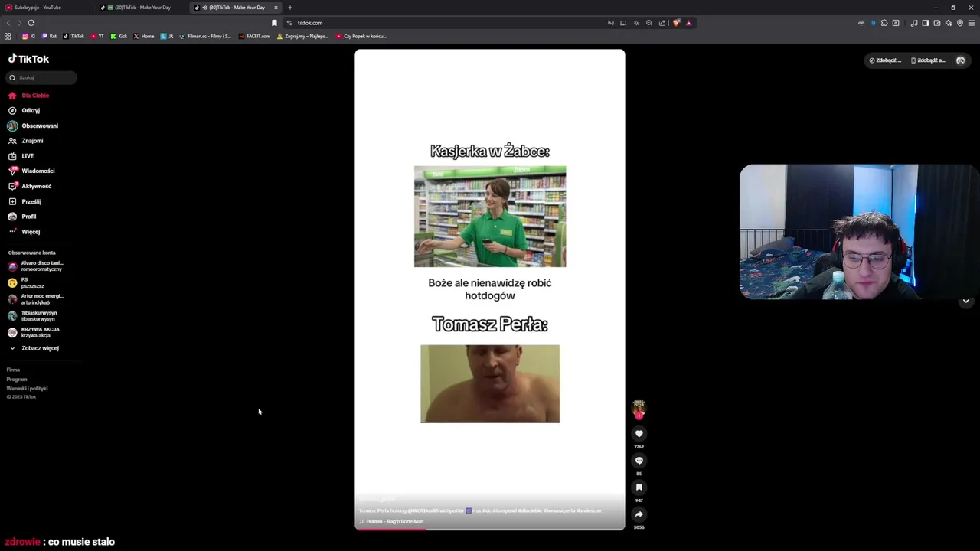Click the Zdobądź a... app button

[928, 60]
